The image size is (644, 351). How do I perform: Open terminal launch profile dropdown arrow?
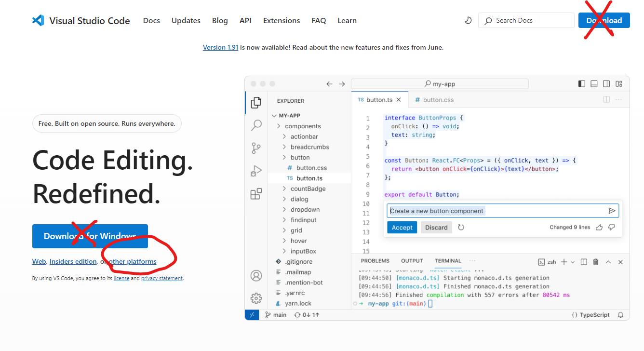(x=573, y=262)
